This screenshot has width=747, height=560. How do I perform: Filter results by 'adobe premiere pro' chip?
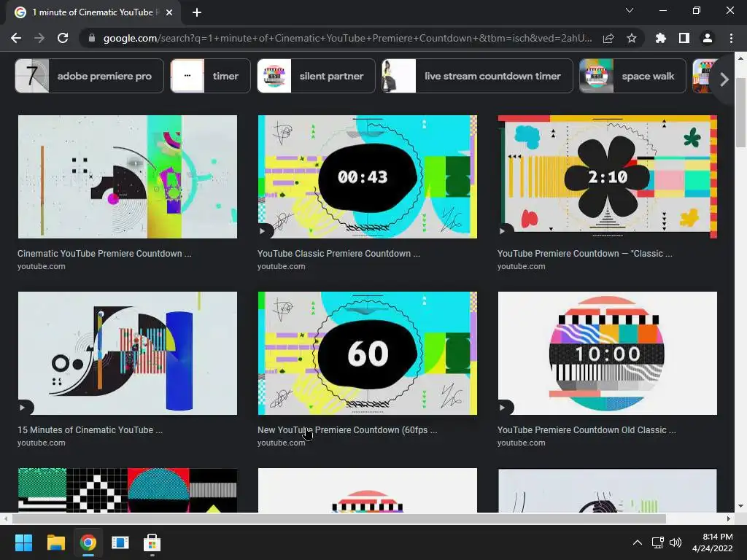89,76
